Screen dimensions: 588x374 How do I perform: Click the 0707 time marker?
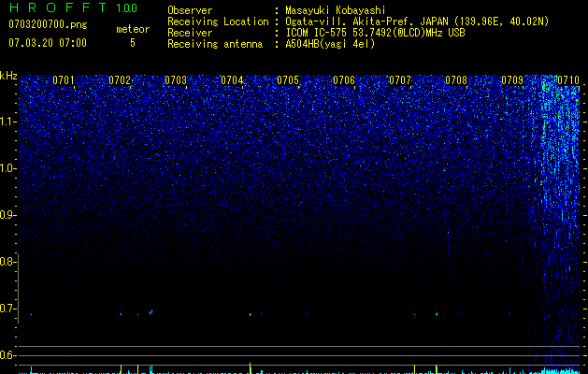tap(400, 80)
